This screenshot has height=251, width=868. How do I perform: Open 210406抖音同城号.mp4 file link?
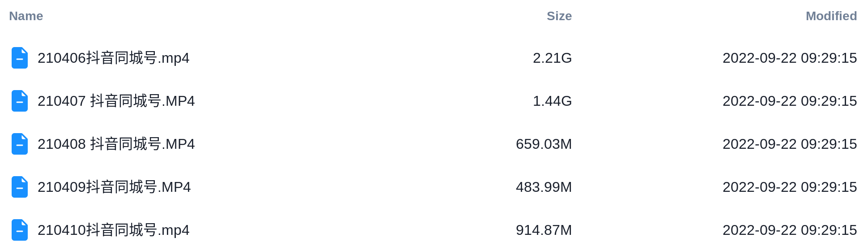(x=114, y=58)
